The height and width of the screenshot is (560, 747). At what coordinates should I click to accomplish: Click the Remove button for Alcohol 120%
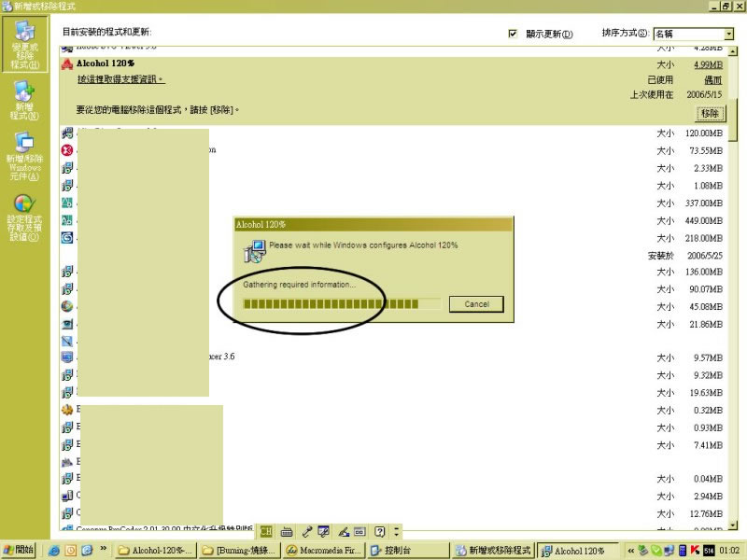pos(710,113)
